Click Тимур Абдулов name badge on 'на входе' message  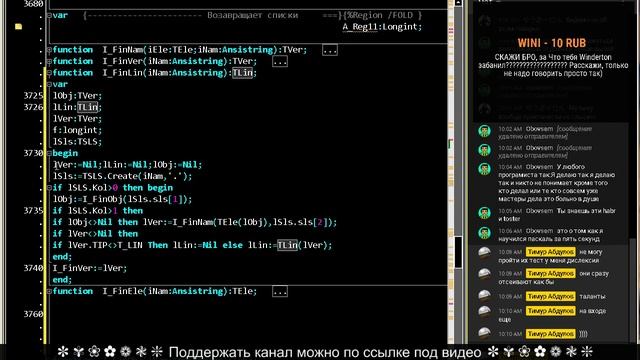coord(550,311)
